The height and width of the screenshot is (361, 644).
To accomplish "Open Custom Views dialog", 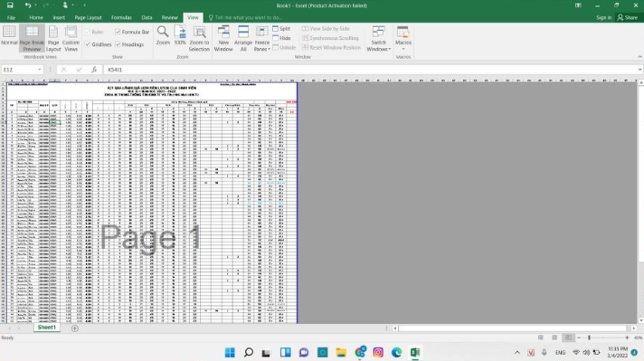I will tap(71, 38).
